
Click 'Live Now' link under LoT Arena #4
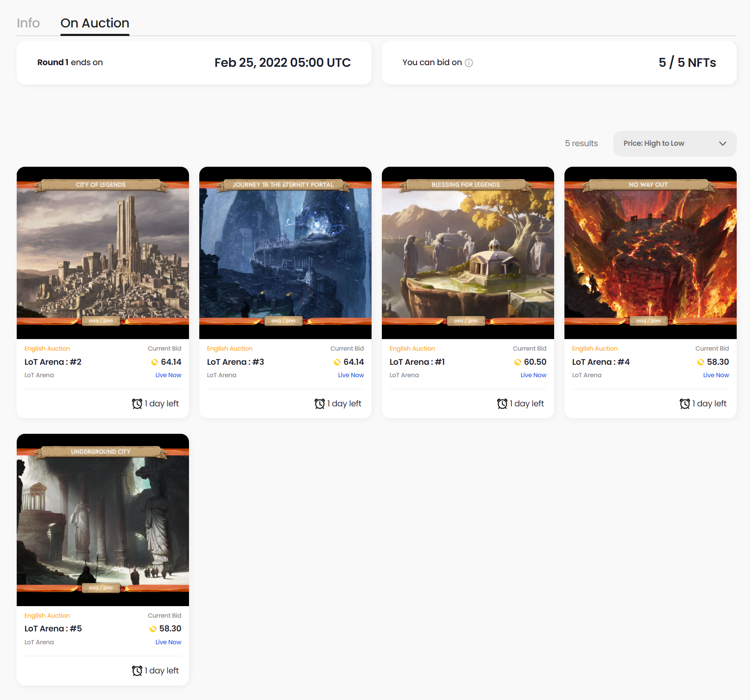click(x=716, y=375)
